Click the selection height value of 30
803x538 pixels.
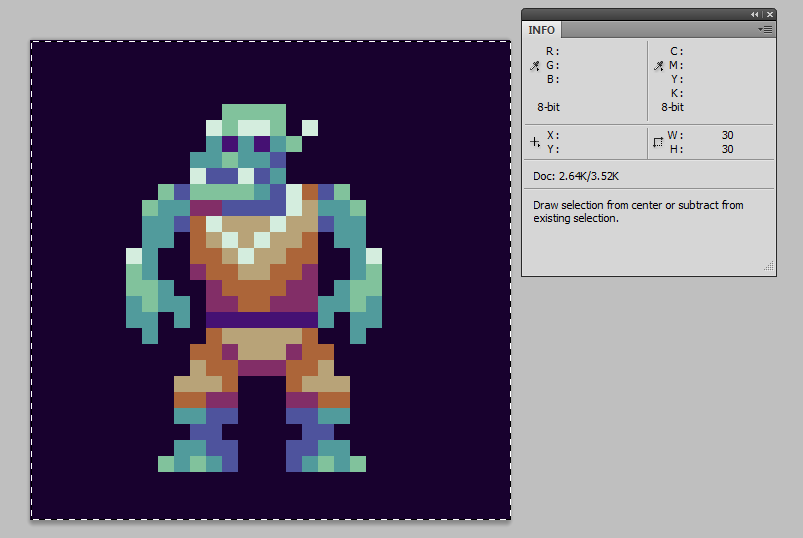727,149
